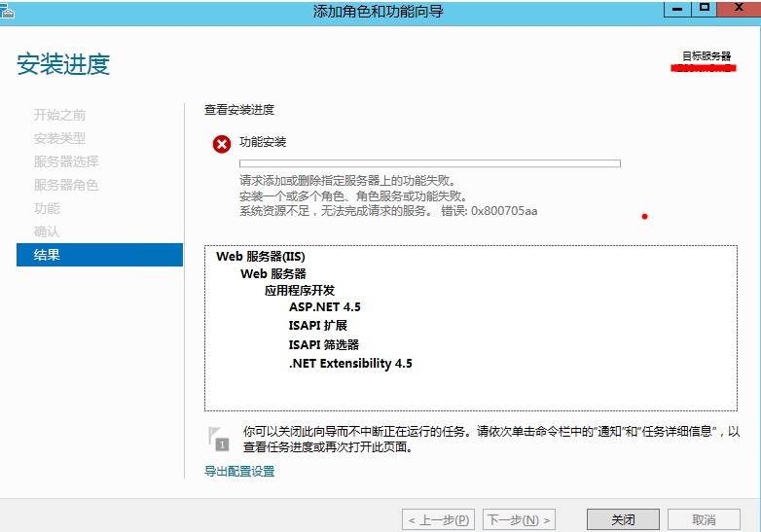Viewport: 761px width, 532px height.
Task: Go to the 开始之前 step
Action: click(59, 115)
